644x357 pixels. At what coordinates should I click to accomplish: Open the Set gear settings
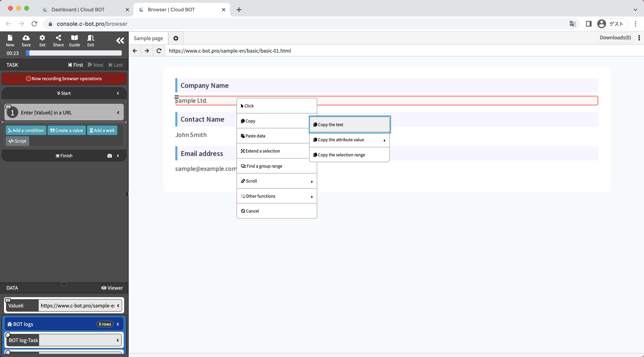click(x=42, y=40)
